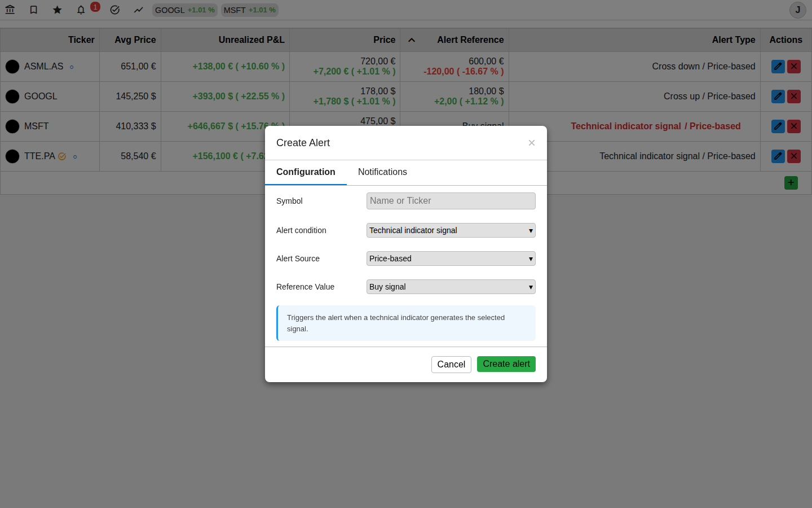The width and height of the screenshot is (812, 508).
Task: Open the portfolio bank icon
Action: coord(10,10)
